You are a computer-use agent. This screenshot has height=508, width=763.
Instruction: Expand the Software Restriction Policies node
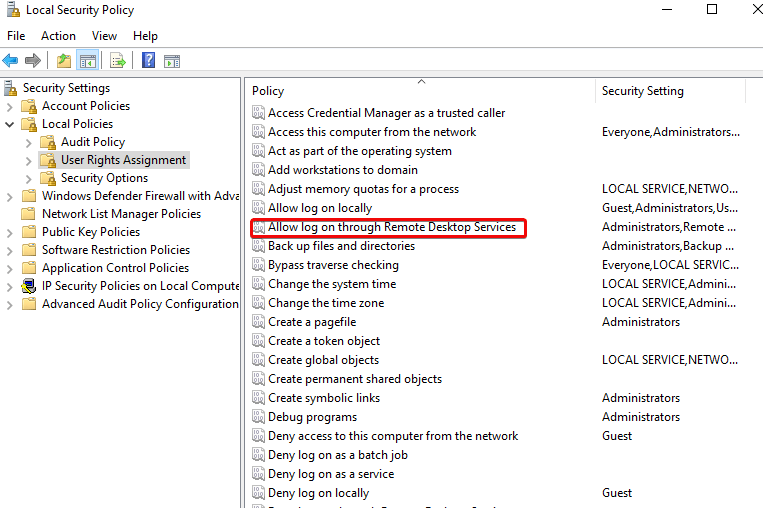point(9,251)
